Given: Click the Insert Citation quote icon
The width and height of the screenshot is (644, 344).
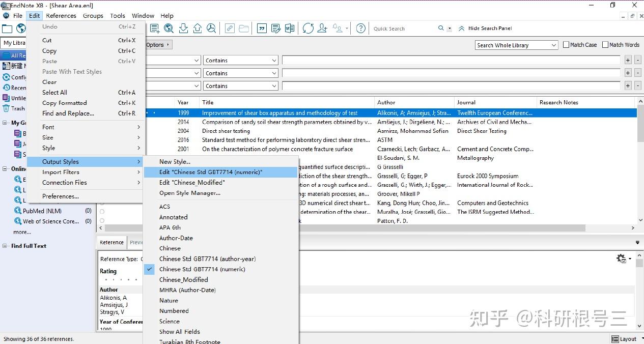Looking at the screenshot, I should click(x=262, y=28).
